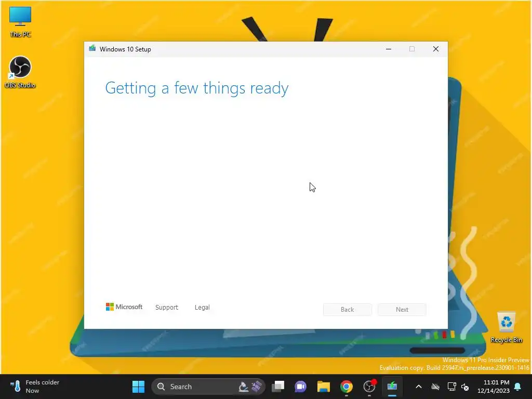Open the This PC desktop icon
Viewport: 532px width, 399px height.
[x=20, y=22]
